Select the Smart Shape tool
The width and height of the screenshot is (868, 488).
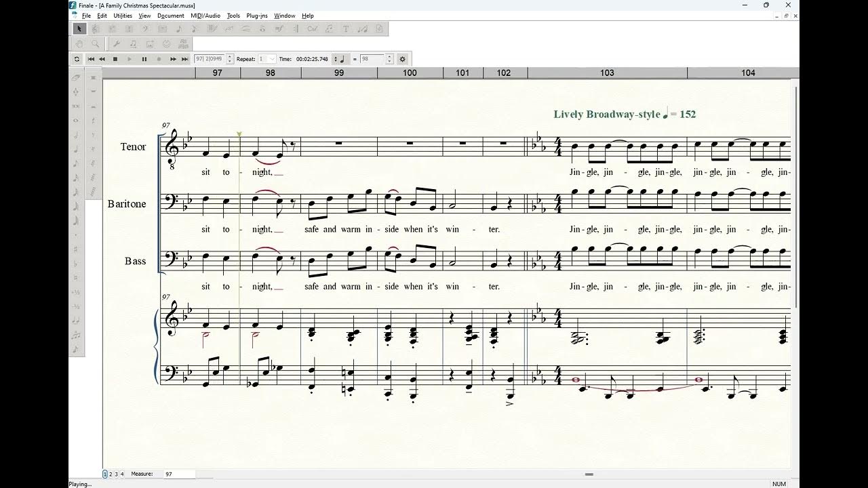245,29
